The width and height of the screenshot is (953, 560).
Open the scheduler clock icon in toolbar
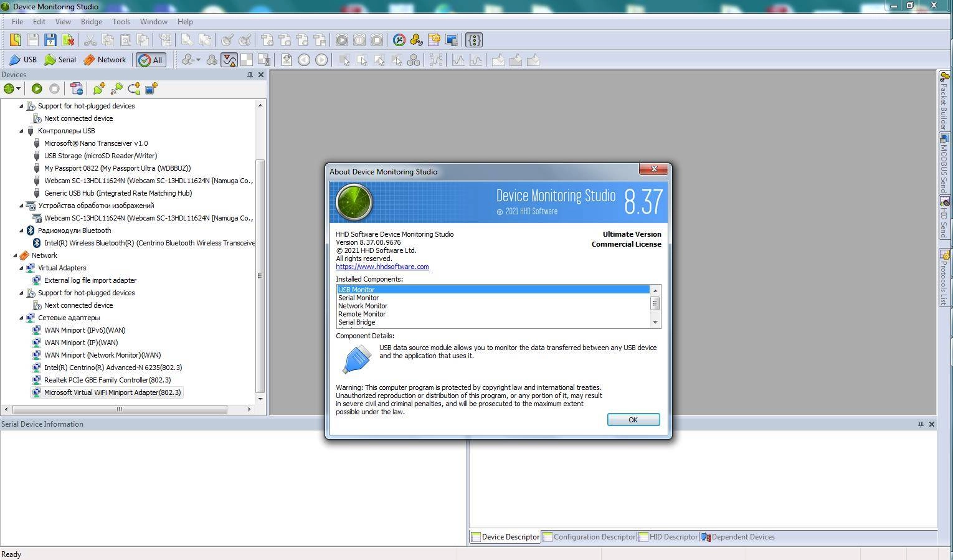tap(399, 40)
